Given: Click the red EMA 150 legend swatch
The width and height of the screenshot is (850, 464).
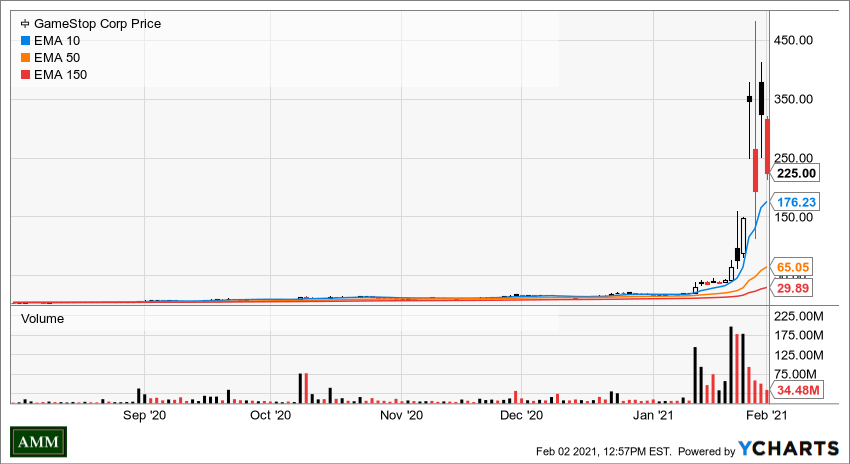Looking at the screenshot, I should (x=25, y=74).
